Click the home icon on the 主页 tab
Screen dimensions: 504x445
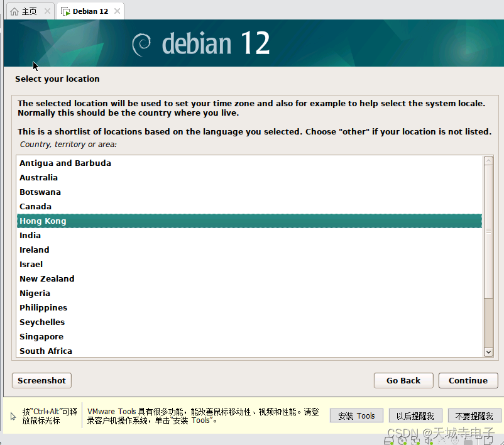(x=14, y=10)
